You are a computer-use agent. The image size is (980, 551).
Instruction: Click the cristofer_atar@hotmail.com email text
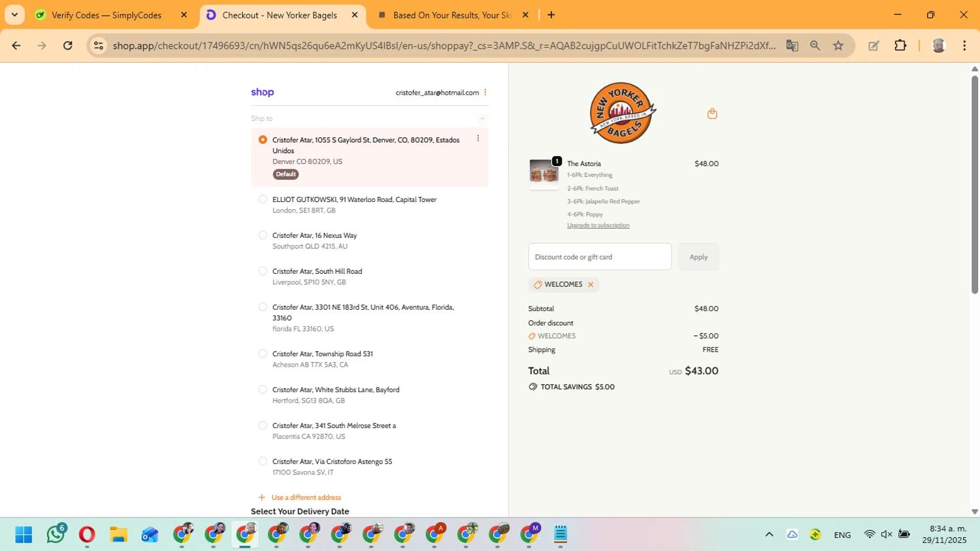click(x=437, y=93)
